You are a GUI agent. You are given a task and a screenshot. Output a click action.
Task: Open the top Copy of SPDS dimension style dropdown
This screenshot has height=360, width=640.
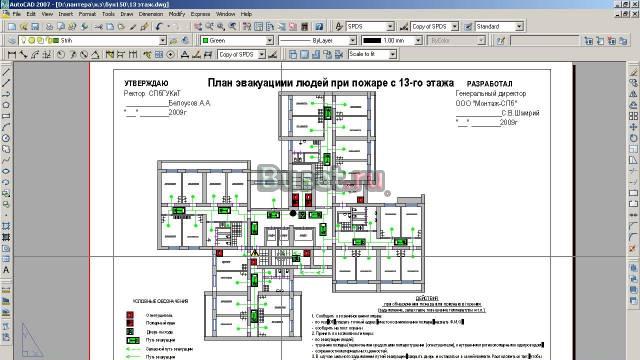[455, 27]
